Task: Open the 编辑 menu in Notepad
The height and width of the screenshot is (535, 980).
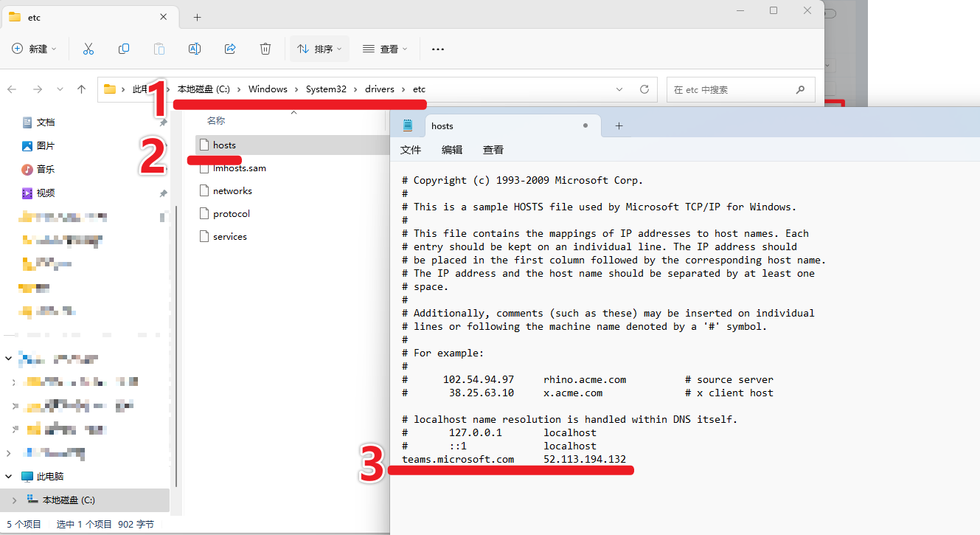Action: tap(451, 150)
